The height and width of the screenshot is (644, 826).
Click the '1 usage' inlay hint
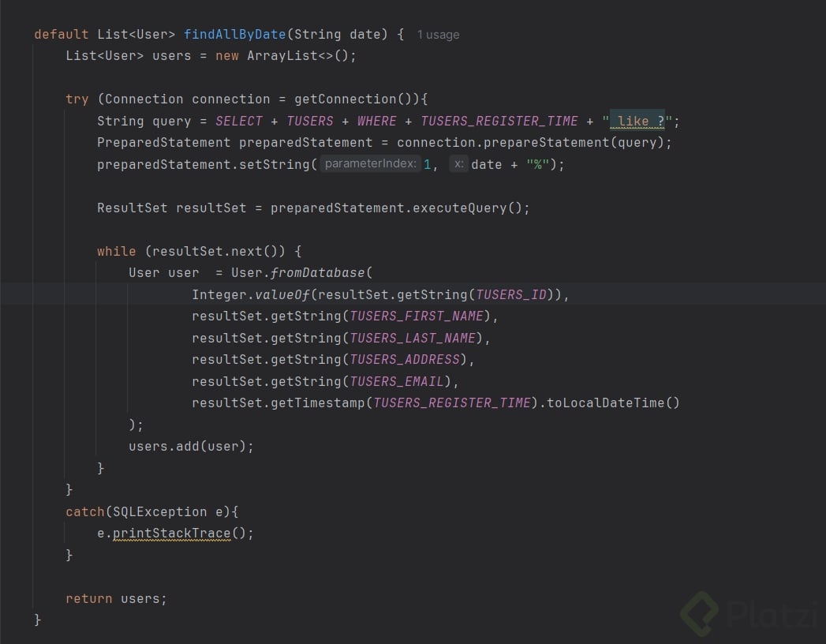point(439,35)
